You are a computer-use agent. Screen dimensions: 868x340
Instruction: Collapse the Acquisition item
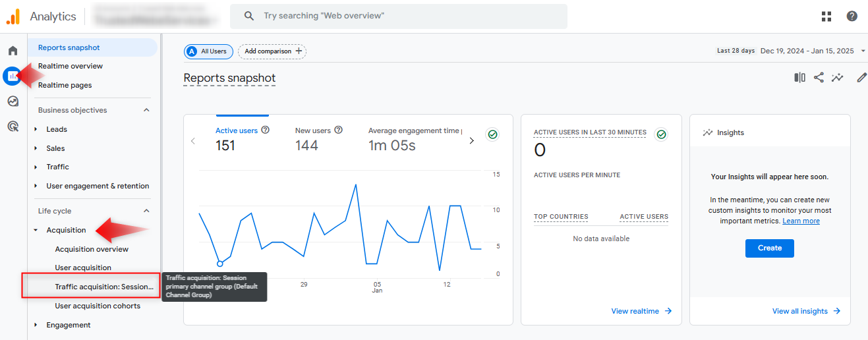click(x=36, y=230)
